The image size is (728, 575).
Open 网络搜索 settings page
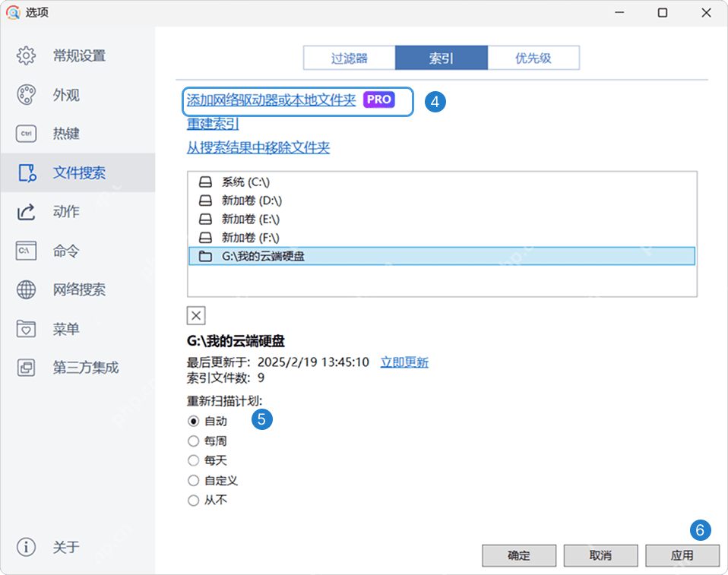coord(78,289)
